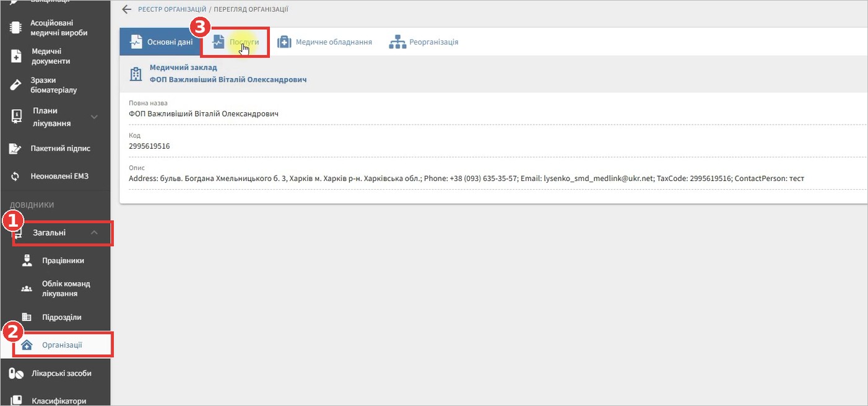
Task: Open the Реорганізація tab
Action: (423, 42)
